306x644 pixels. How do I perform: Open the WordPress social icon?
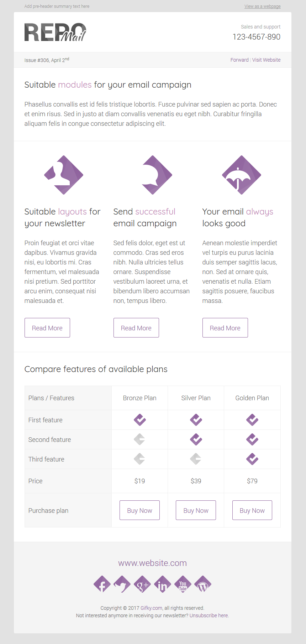click(x=203, y=584)
